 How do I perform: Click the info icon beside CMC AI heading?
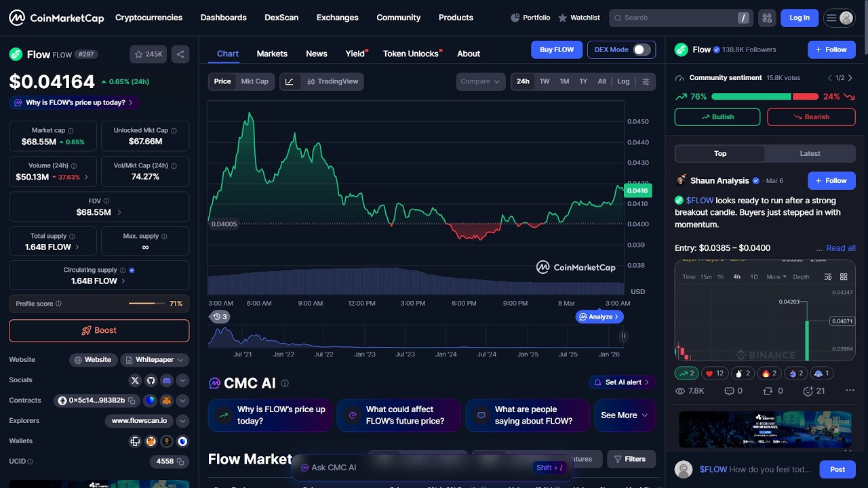click(285, 383)
